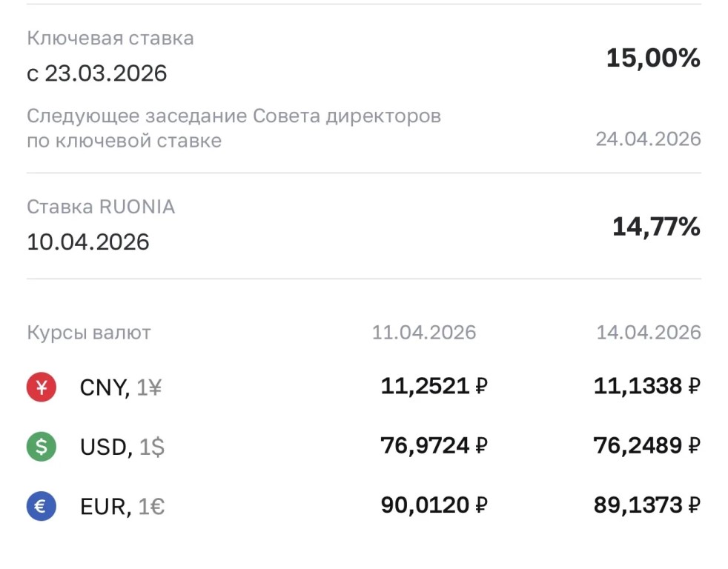728x569 pixels.
Task: Click the 11.04.2026 column header
Action: coord(424,333)
